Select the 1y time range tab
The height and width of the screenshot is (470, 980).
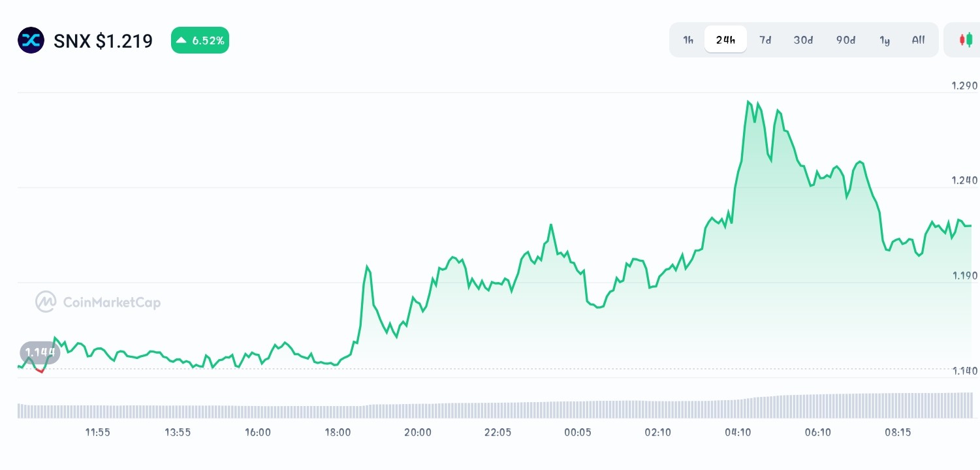pyautogui.click(x=885, y=40)
